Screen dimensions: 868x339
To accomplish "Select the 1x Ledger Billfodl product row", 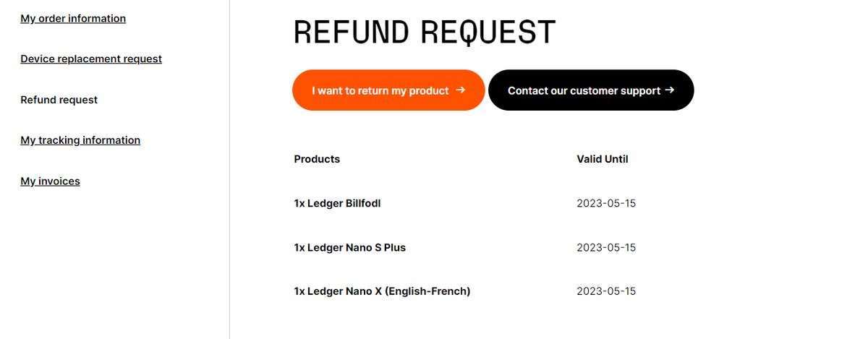I will point(337,204).
